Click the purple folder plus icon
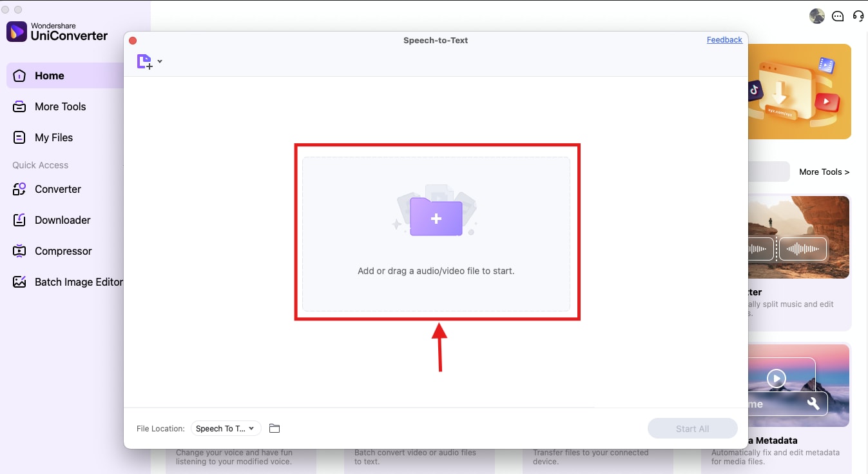868x474 pixels. point(436,217)
